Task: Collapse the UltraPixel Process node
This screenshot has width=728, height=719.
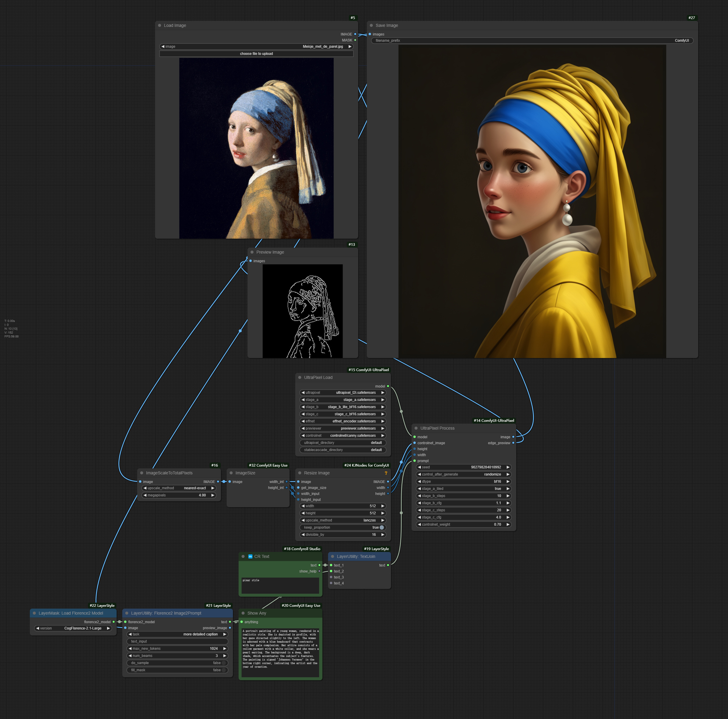Action: [416, 428]
